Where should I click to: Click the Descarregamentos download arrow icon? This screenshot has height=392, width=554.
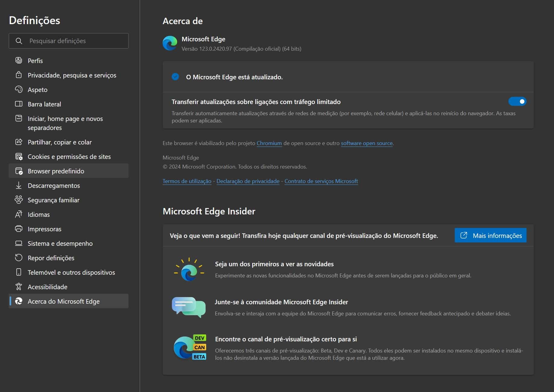pyautogui.click(x=19, y=185)
